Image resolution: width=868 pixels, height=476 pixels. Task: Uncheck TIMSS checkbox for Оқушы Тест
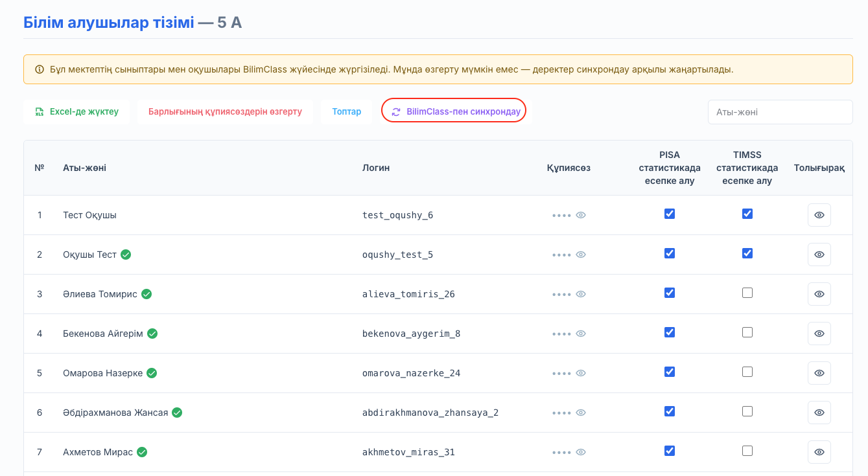point(747,253)
